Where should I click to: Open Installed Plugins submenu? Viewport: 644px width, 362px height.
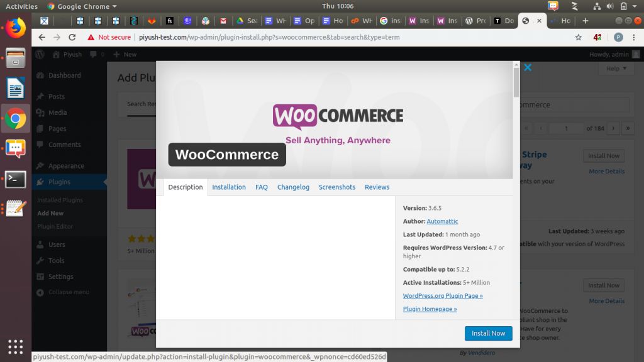pyautogui.click(x=60, y=200)
